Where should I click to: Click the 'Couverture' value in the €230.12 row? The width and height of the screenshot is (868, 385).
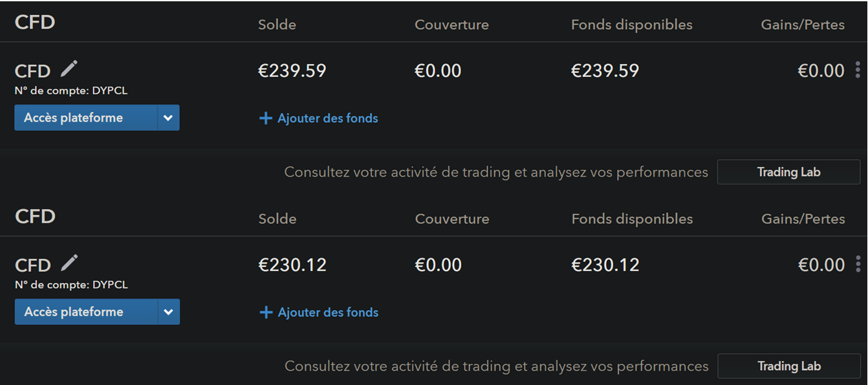pos(438,265)
